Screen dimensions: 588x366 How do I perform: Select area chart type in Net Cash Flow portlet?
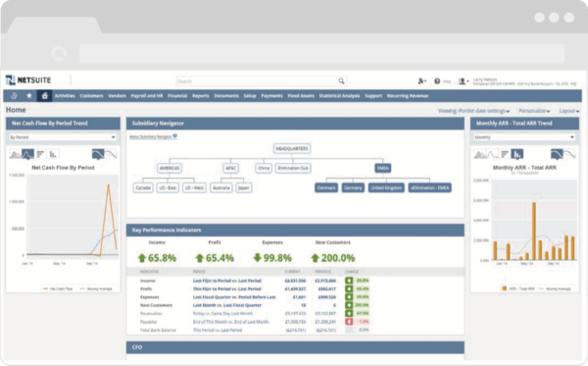(15, 154)
